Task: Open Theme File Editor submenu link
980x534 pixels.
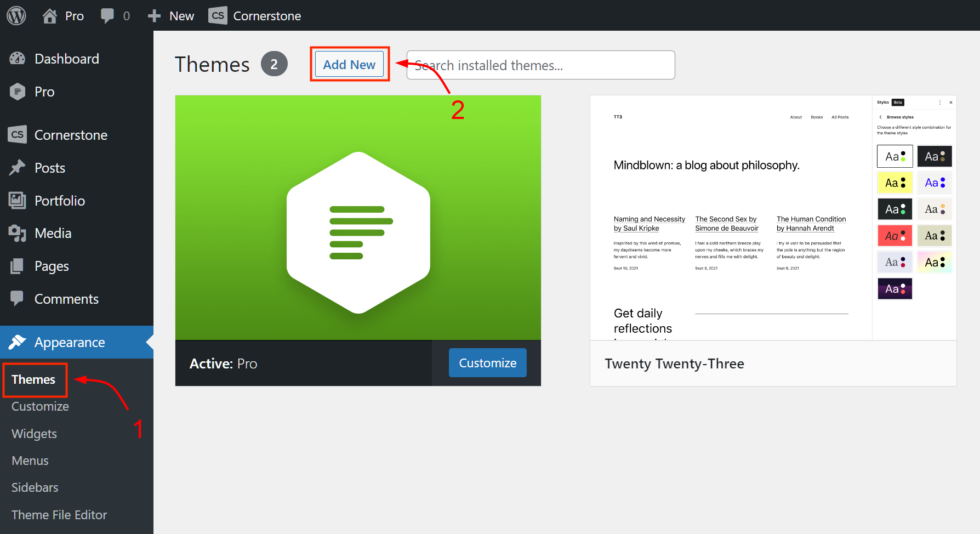Action: tap(59, 515)
